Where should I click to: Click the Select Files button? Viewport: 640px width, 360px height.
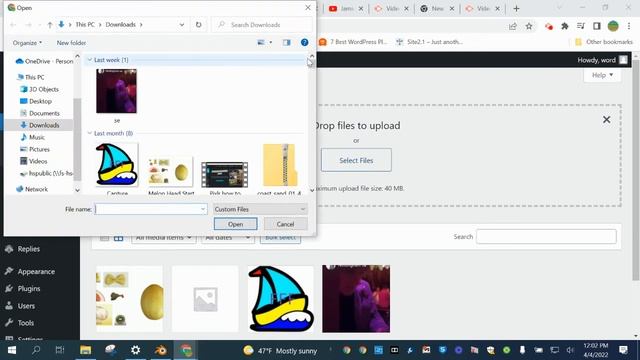coord(356,160)
